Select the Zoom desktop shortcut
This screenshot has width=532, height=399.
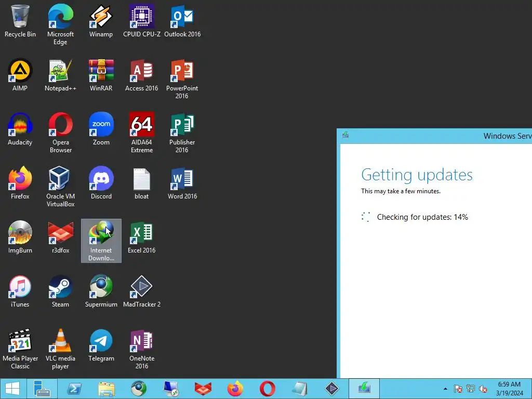tap(101, 129)
